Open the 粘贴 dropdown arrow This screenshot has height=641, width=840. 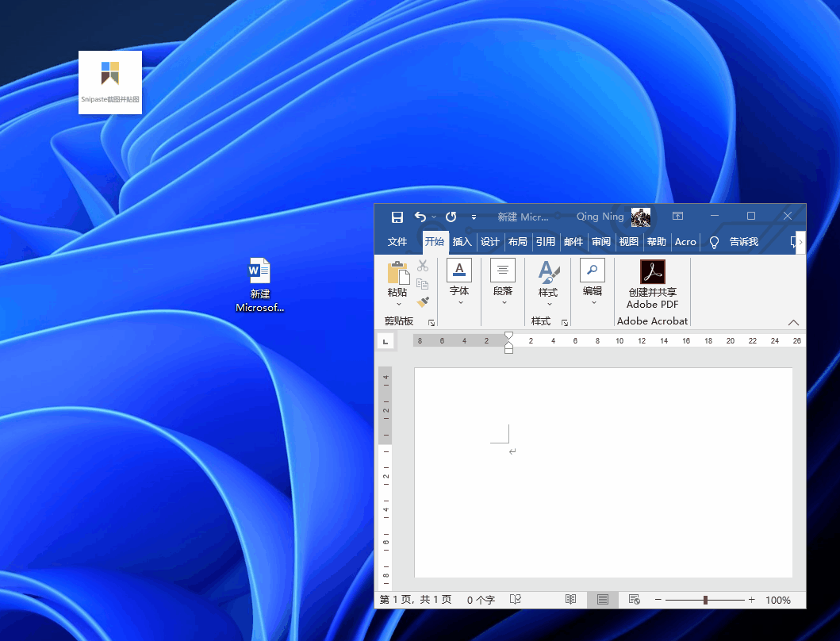(398, 305)
